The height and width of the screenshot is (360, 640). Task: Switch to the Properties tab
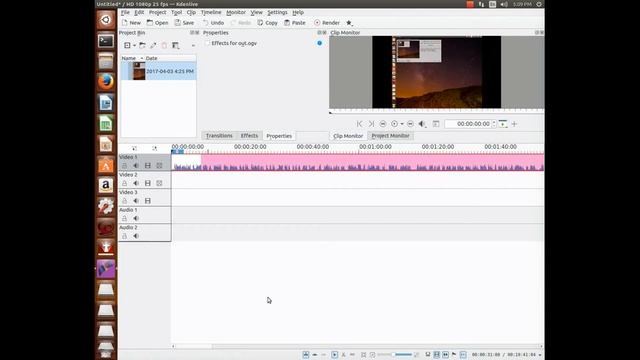point(279,136)
